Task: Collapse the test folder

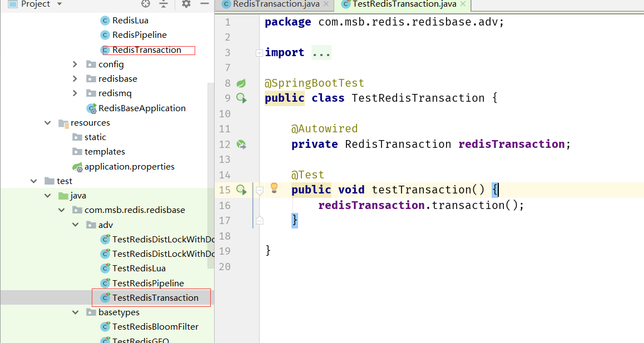Action: (x=34, y=181)
